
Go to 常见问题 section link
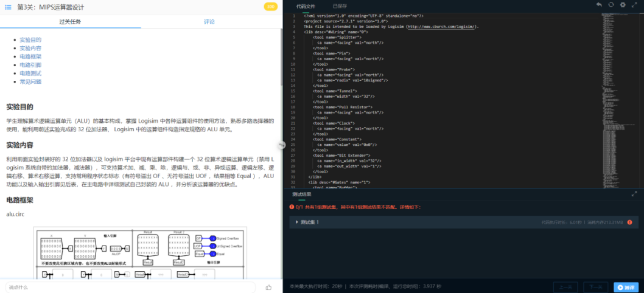(30, 81)
